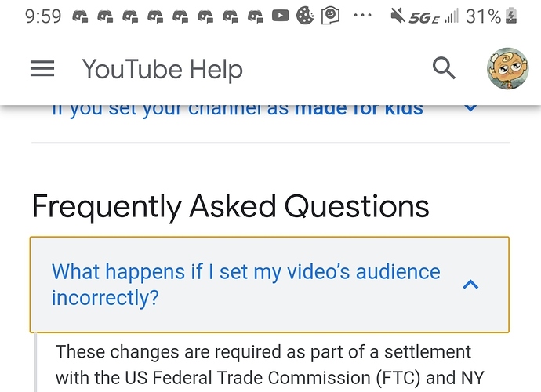Toggle 'What happens if I set' question
Screen dimensions: 541x392
[245, 285]
